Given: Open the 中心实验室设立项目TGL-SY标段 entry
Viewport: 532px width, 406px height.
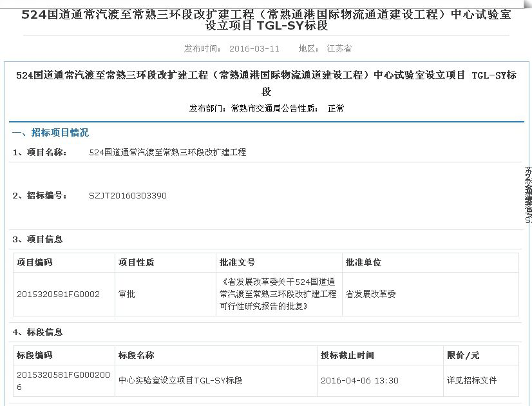Looking at the screenshot, I should [180, 381].
